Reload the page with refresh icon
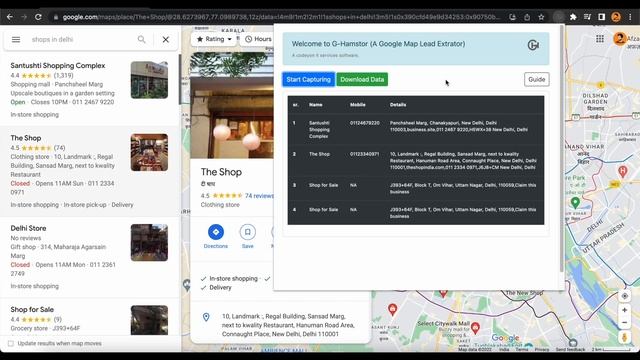Image resolution: width=640 pixels, height=360 pixels. pyautogui.click(x=38, y=17)
